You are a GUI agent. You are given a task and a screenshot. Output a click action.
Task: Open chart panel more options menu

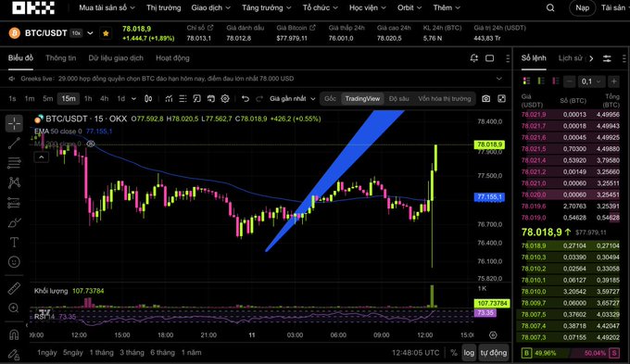coord(508,58)
